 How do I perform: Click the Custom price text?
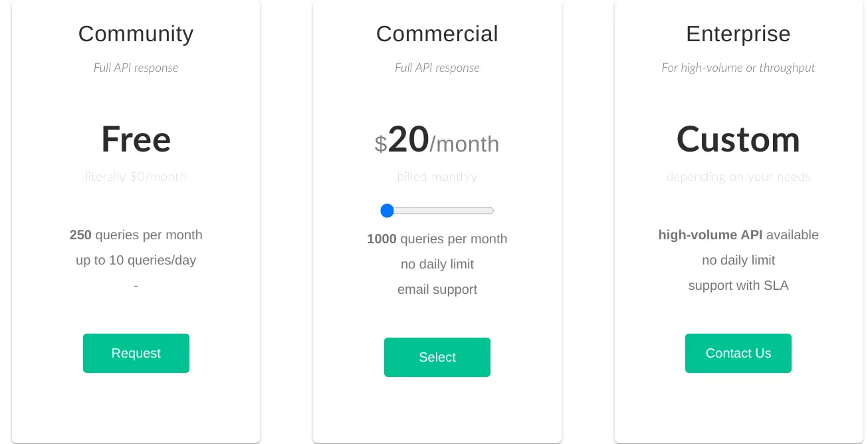tap(738, 140)
